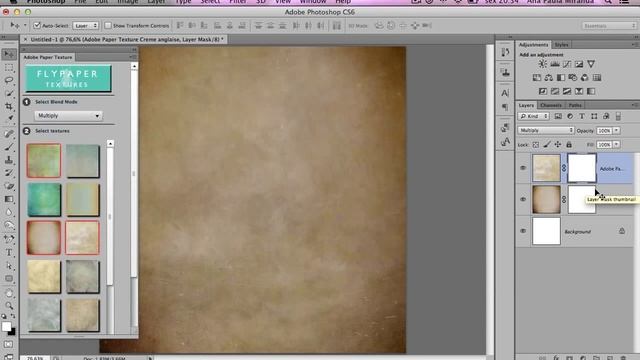Image resolution: width=640 pixels, height=360 pixels.
Task: Select the Zoom tool
Action: point(9,306)
